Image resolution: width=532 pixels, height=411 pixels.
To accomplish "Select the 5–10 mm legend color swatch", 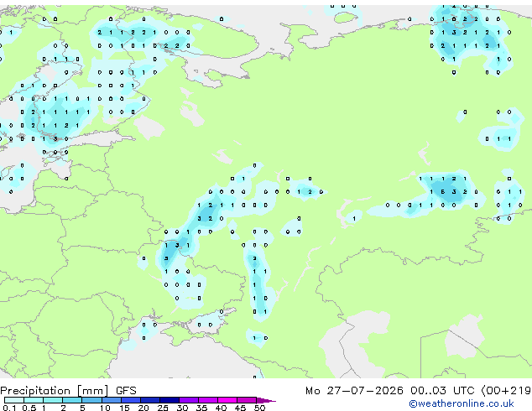I will point(92,400).
